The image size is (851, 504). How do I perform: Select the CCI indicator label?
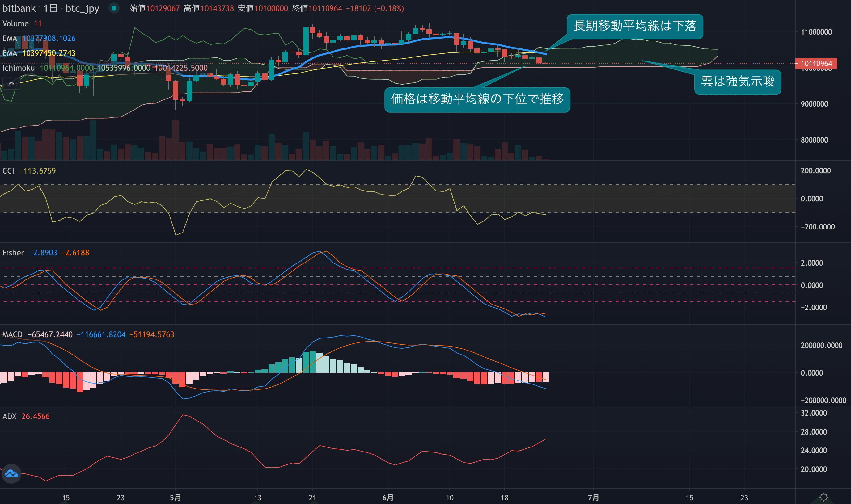pos(8,170)
